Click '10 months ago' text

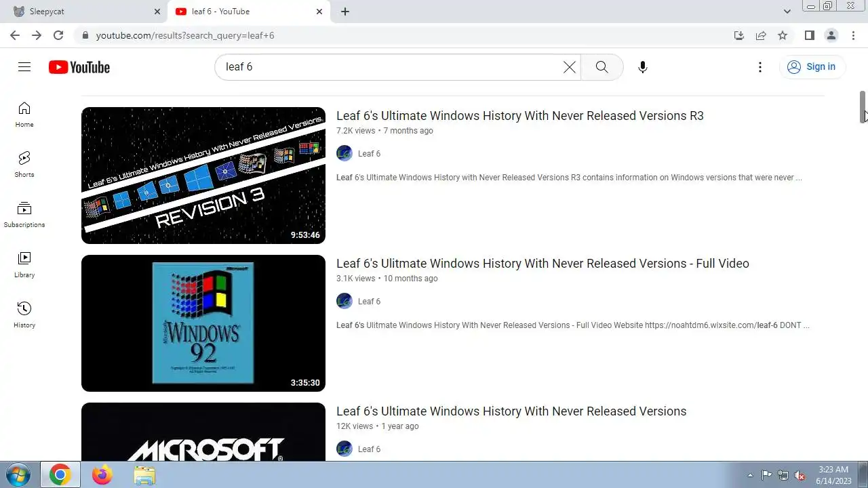pyautogui.click(x=410, y=279)
